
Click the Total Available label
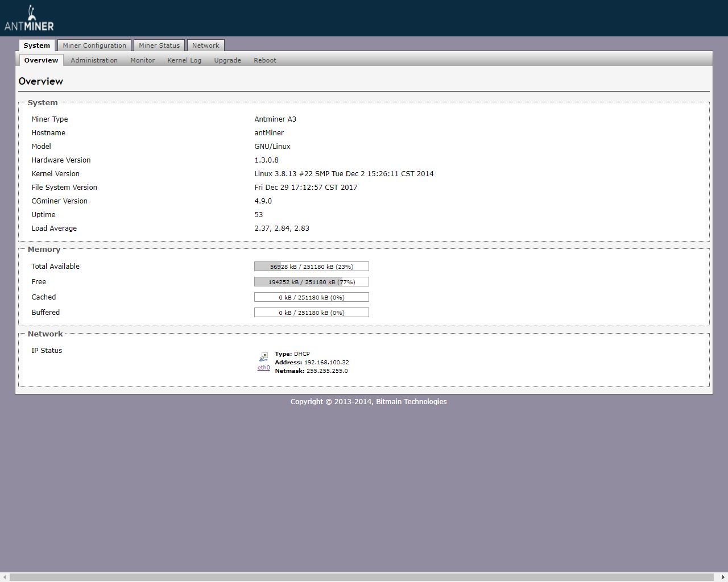click(x=55, y=267)
